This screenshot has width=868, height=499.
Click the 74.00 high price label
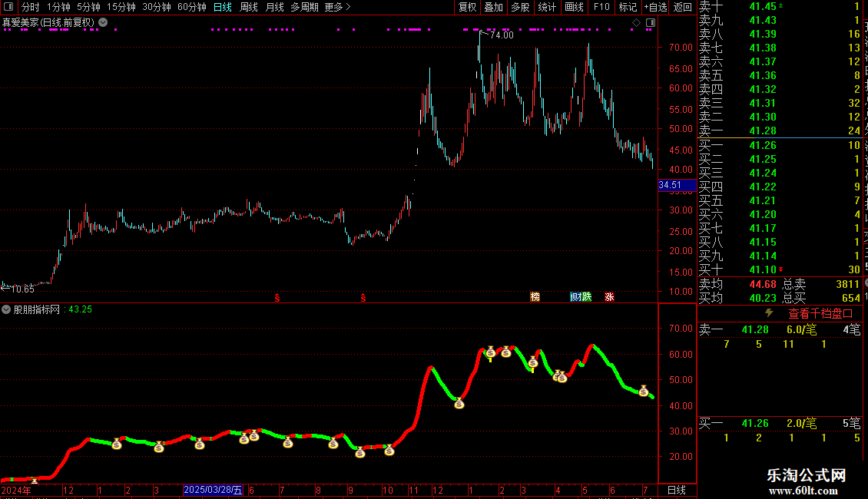point(502,35)
